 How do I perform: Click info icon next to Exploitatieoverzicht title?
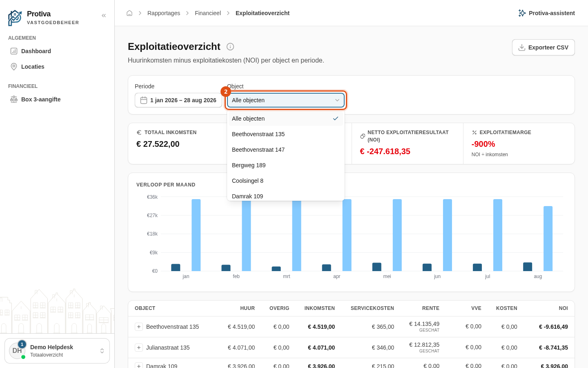(x=230, y=47)
